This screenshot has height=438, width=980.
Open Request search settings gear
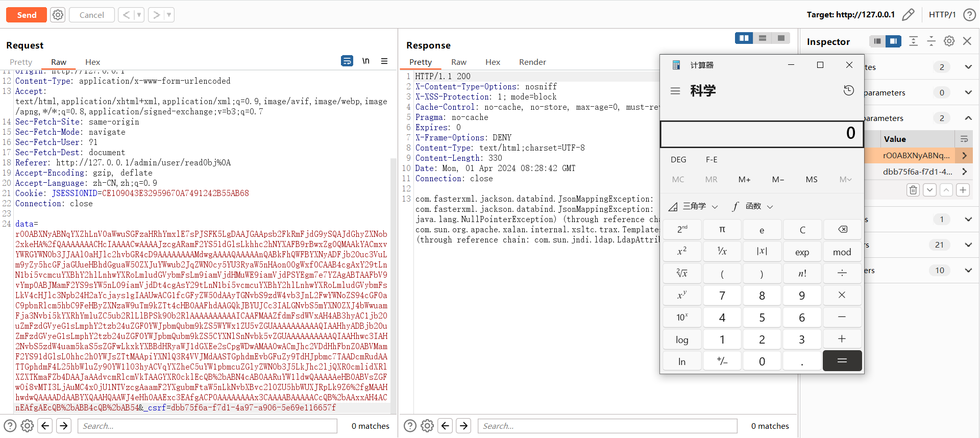pos(28,426)
